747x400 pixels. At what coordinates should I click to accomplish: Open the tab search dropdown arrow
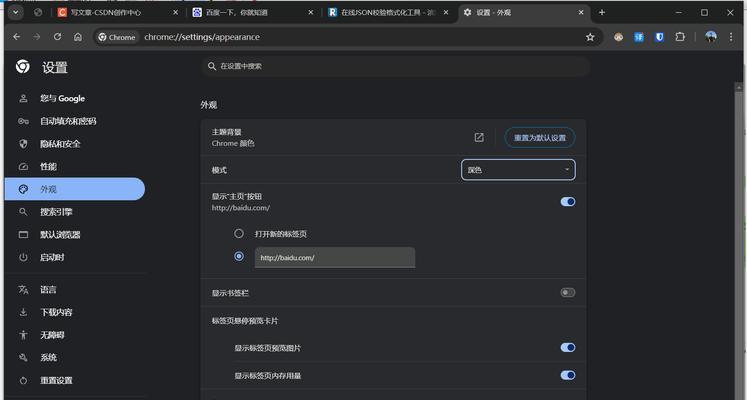click(16, 12)
